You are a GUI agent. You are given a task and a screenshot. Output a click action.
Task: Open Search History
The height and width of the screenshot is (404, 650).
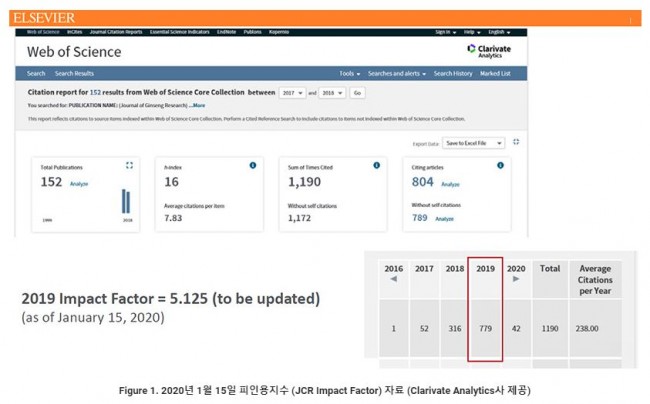coord(453,73)
